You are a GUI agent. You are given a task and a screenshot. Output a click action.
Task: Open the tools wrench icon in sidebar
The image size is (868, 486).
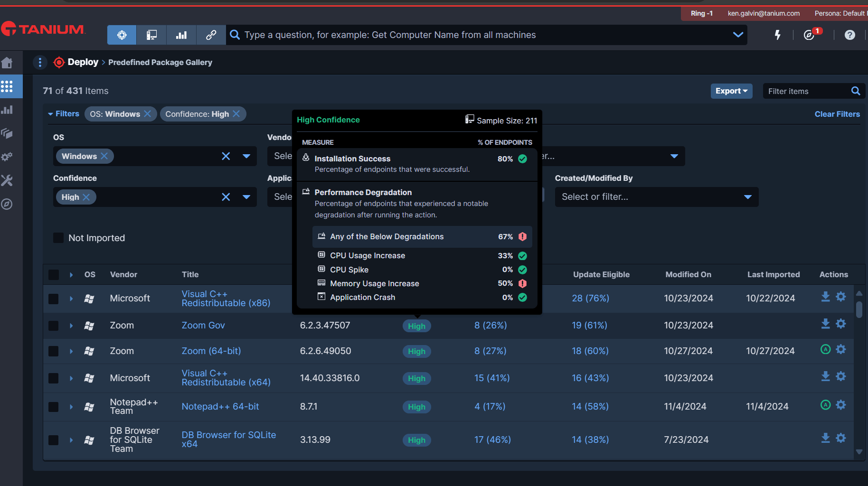click(7, 180)
